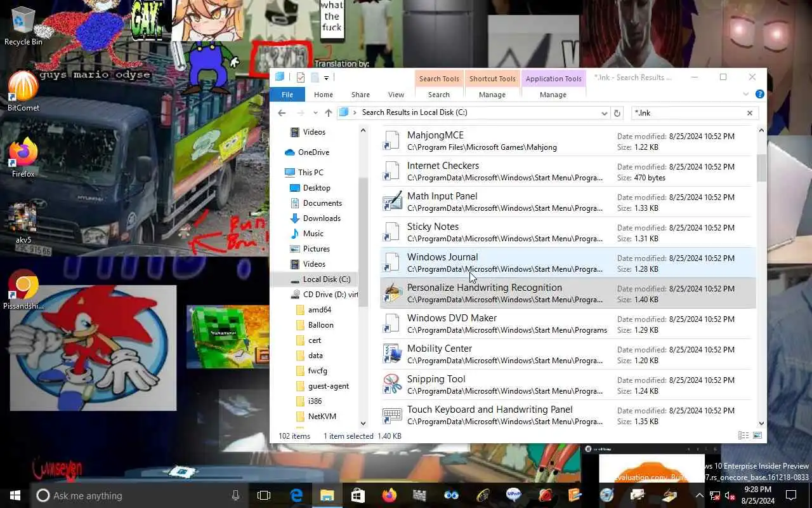This screenshot has height=508, width=812.
Task: Select the Windows DVD Maker result
Action: 568,324
